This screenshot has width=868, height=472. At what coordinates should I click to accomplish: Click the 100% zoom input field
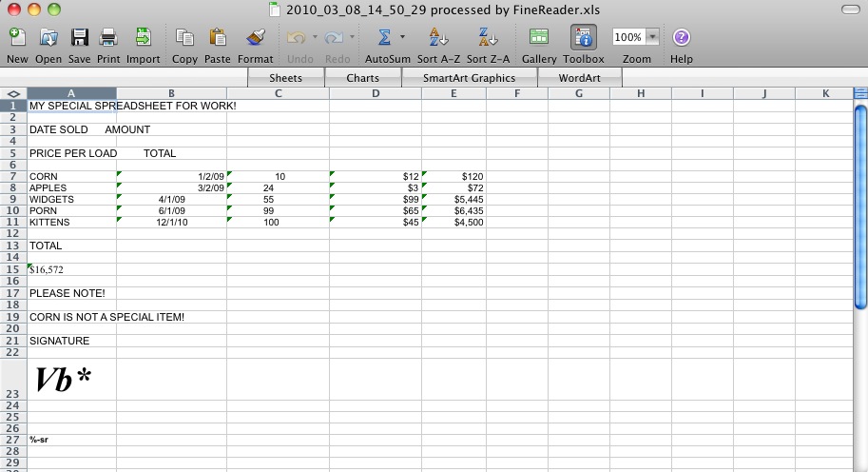[628, 37]
